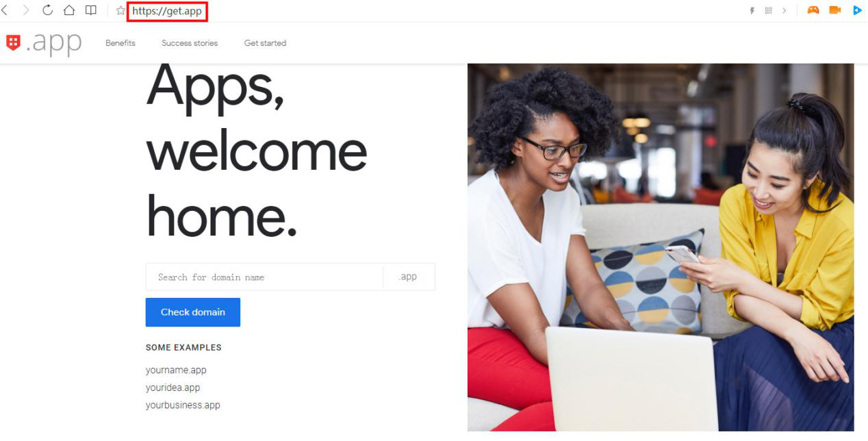The image size is (868, 441).
Task: Open the Success stories menu item
Action: point(190,43)
